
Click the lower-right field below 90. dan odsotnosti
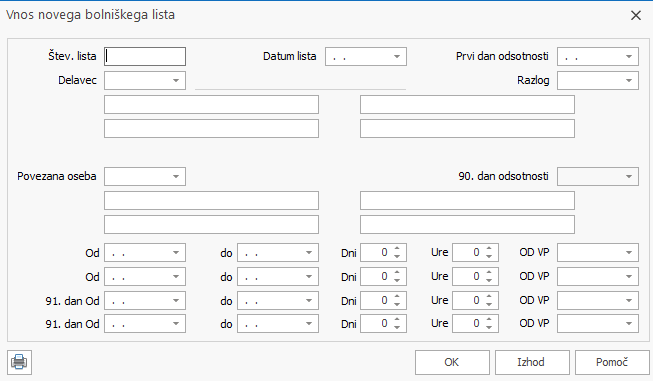[467, 224]
